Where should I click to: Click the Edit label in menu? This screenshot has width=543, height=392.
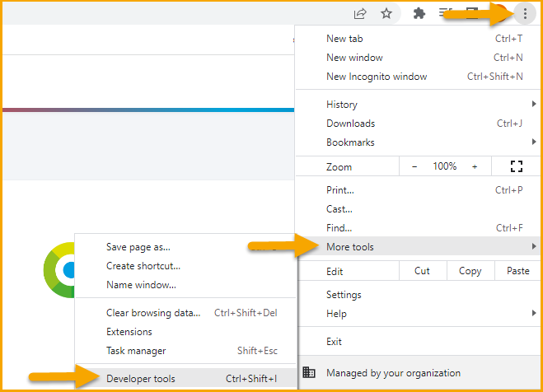pyautogui.click(x=335, y=271)
